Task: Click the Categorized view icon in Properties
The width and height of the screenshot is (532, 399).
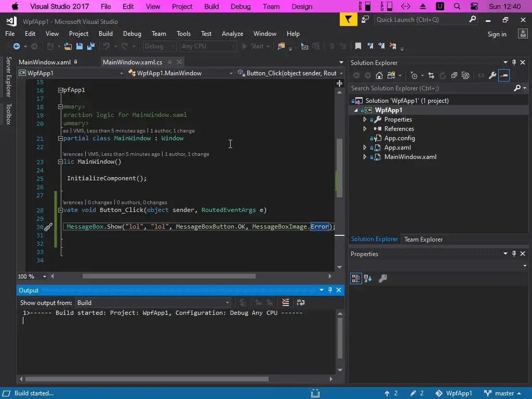Action: click(356, 278)
